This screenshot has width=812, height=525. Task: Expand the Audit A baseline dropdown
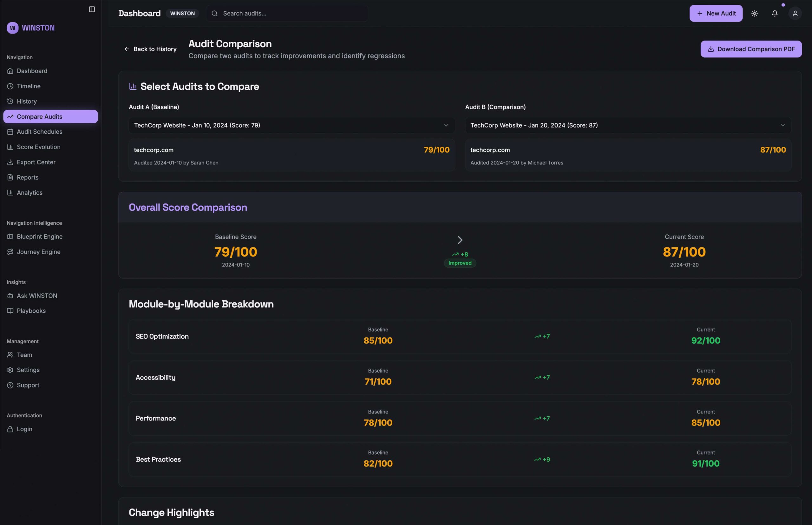(x=291, y=125)
